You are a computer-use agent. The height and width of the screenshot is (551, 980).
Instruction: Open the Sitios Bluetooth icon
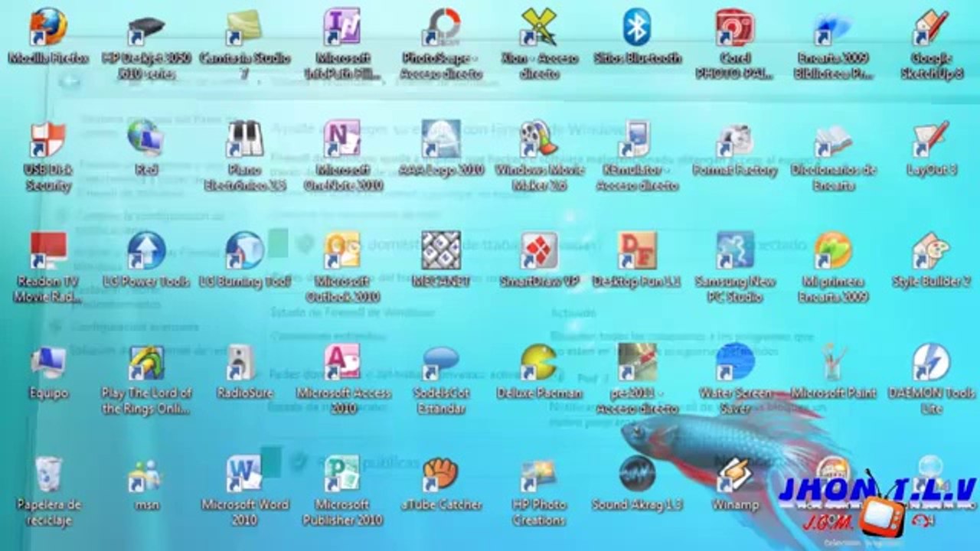[x=637, y=27]
